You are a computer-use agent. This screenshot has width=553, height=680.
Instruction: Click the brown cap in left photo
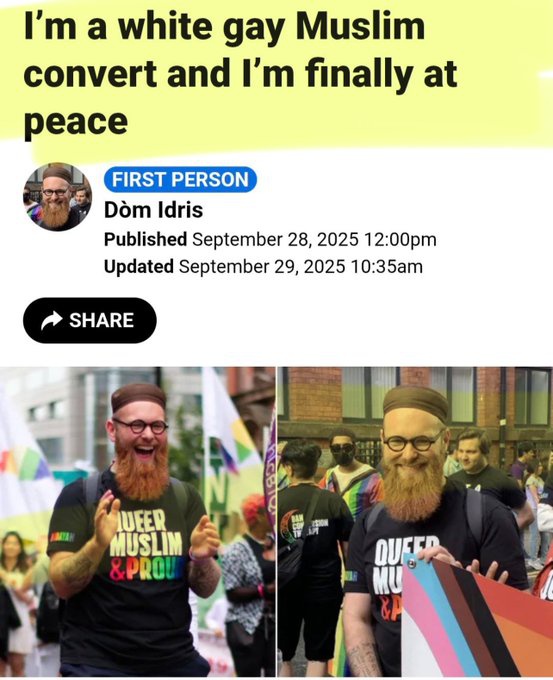coord(138,397)
